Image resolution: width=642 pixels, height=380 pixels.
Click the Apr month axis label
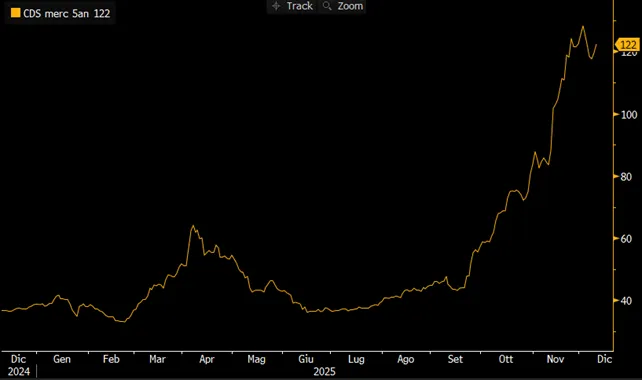coord(207,360)
